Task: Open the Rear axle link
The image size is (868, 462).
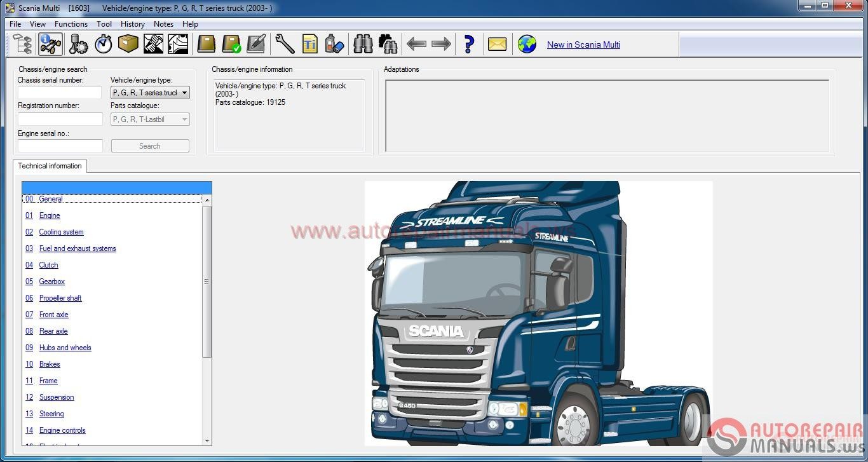Action: pos(53,331)
